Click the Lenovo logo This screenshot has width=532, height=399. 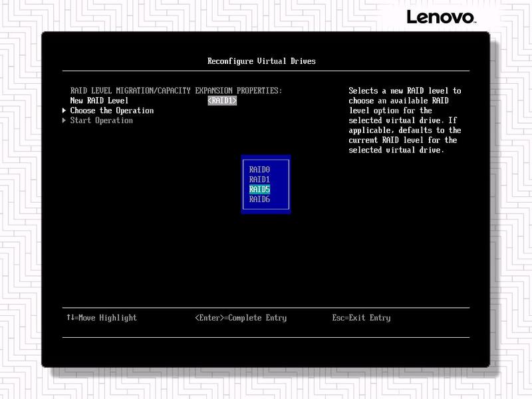coord(440,17)
